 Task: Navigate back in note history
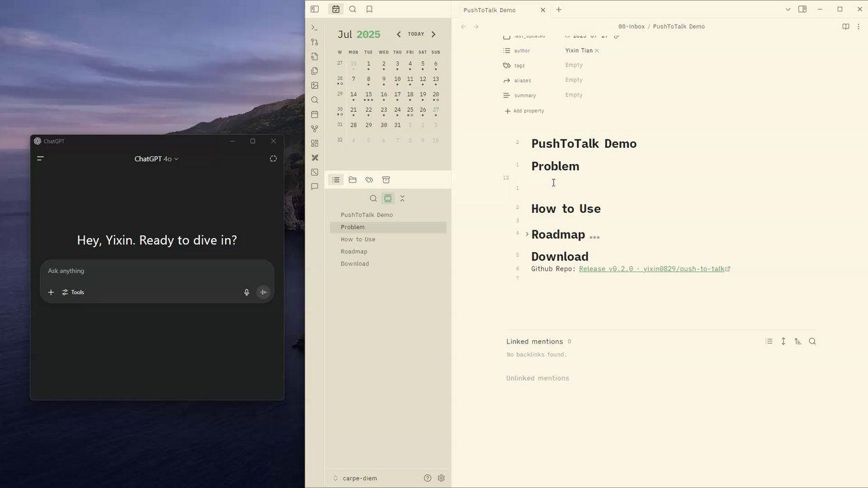point(463,26)
